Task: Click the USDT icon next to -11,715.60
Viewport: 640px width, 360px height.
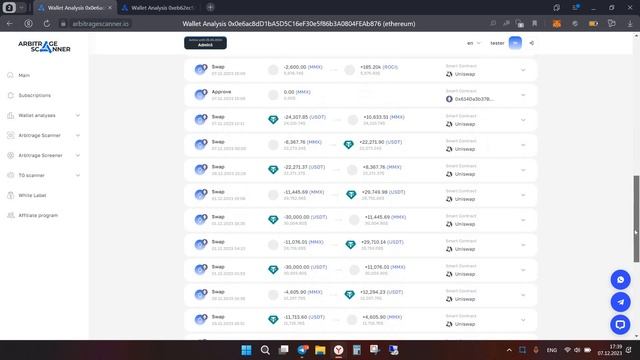Action: (273, 320)
